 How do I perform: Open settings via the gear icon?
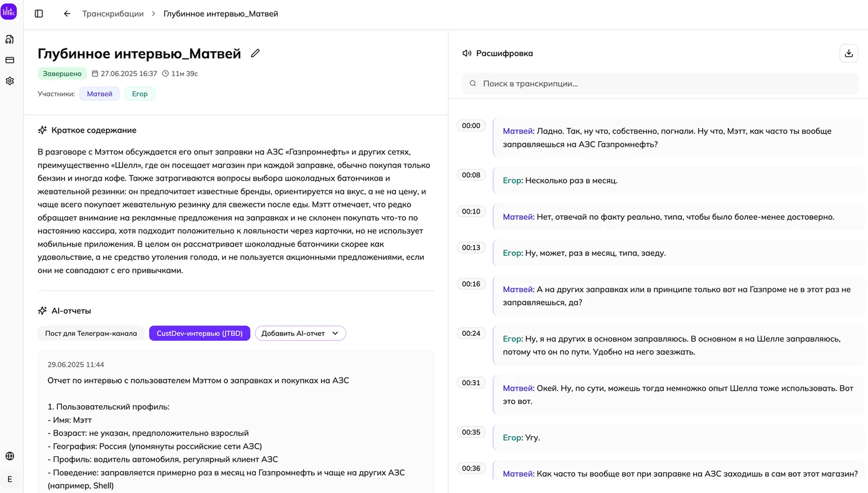pos(9,81)
